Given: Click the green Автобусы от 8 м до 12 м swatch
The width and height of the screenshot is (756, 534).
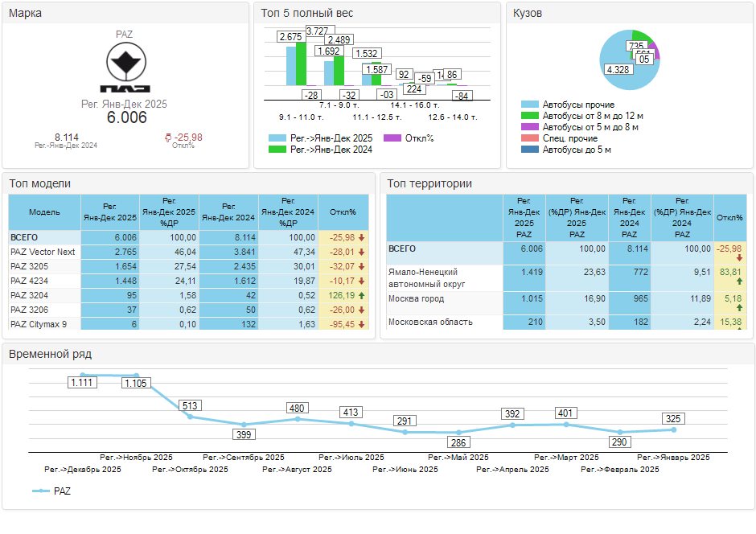Looking at the screenshot, I should pos(530,116).
